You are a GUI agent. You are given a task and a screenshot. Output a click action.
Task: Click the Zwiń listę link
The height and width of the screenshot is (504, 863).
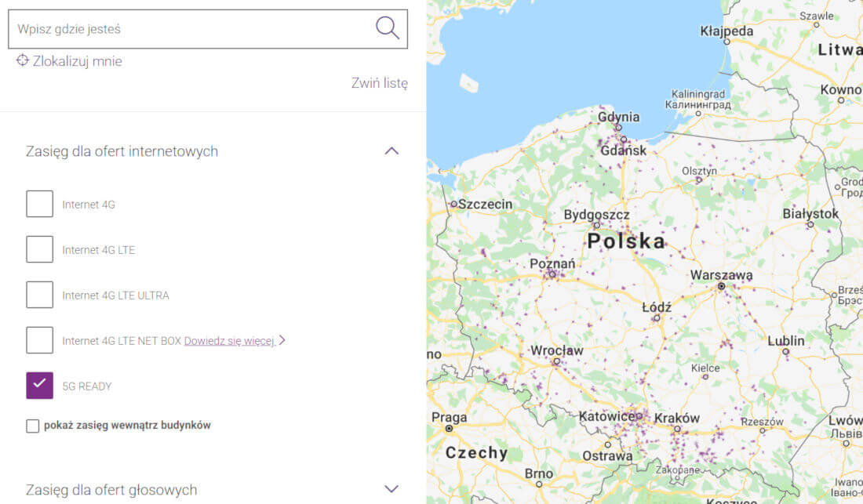click(379, 83)
